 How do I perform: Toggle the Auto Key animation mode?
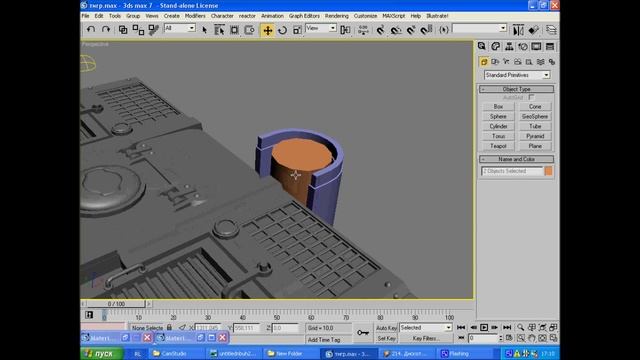click(386, 328)
